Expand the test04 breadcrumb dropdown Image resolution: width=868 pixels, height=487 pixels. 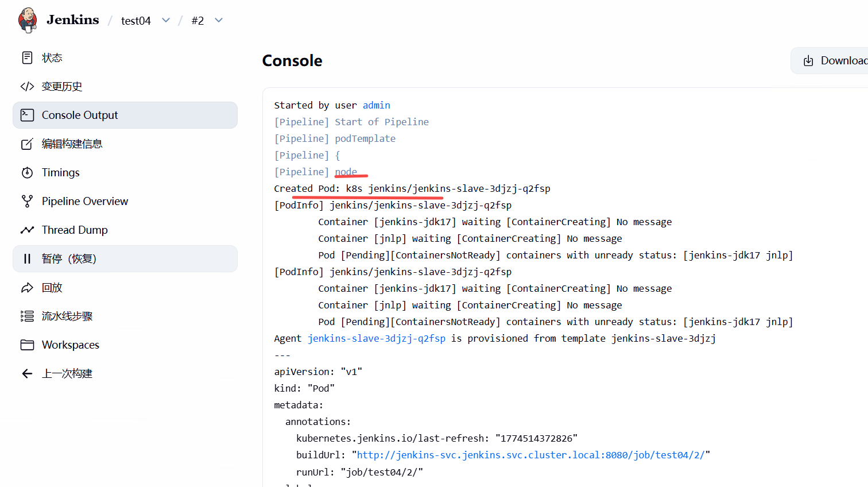[x=166, y=20]
